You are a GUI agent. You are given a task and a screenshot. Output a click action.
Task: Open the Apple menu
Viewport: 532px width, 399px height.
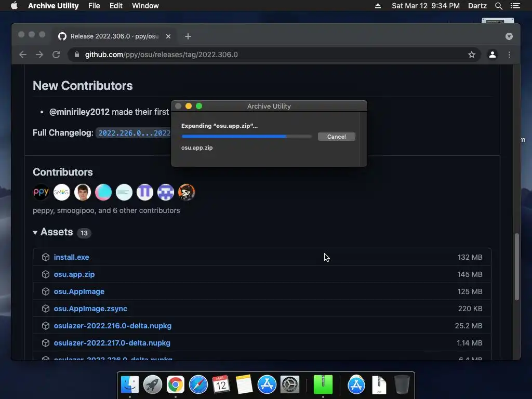coord(14,6)
